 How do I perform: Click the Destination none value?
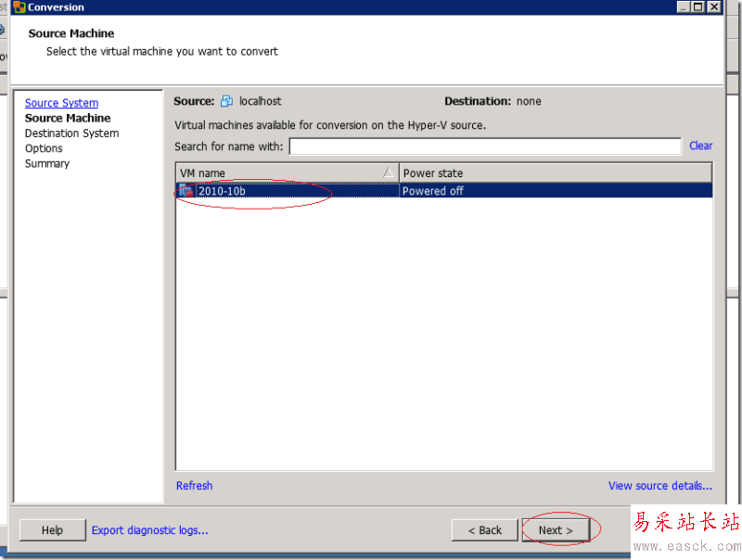click(529, 101)
